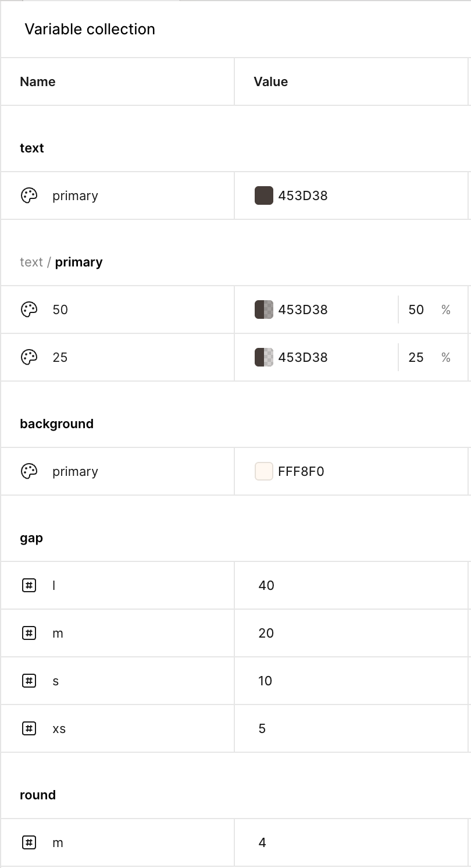Open the half-transparent swatch in row 50

coord(264,310)
